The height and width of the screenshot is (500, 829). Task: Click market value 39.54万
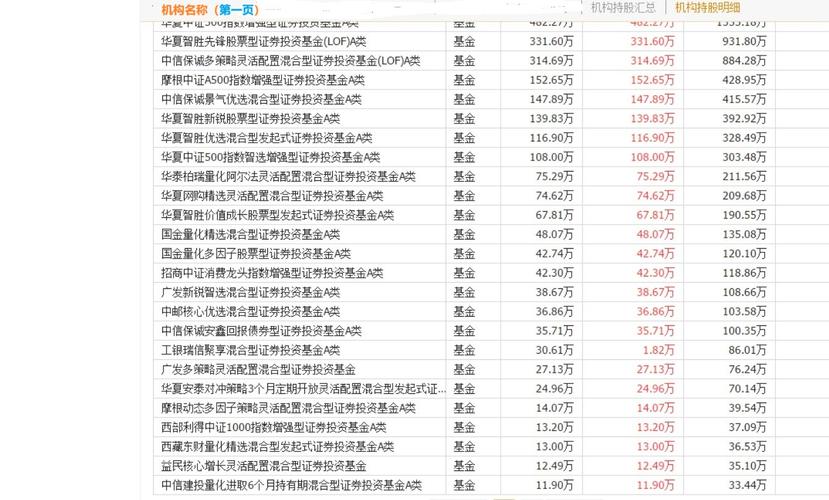coord(747,408)
